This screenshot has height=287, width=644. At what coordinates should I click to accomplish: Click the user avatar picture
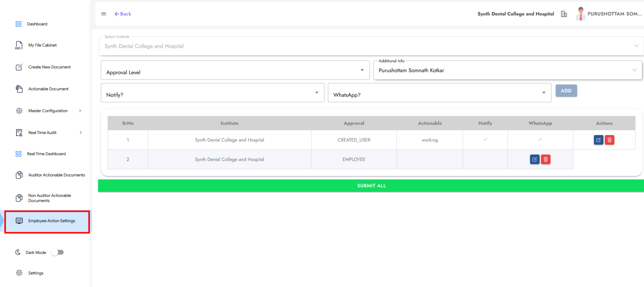(x=580, y=14)
